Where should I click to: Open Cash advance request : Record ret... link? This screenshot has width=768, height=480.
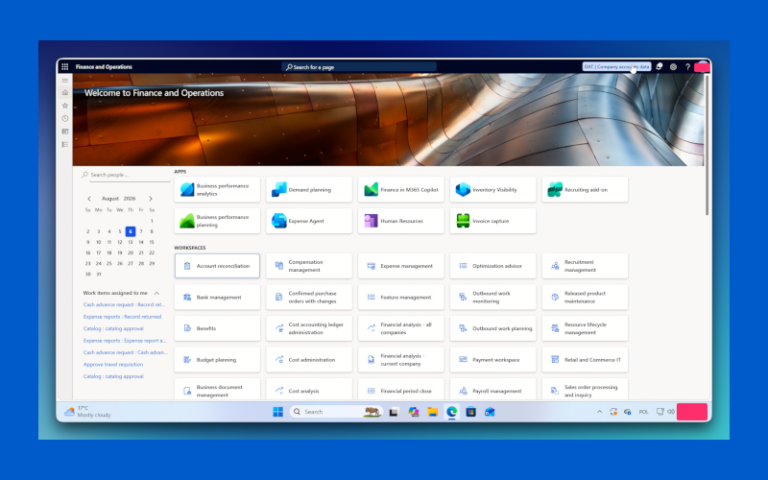pyautogui.click(x=124, y=305)
